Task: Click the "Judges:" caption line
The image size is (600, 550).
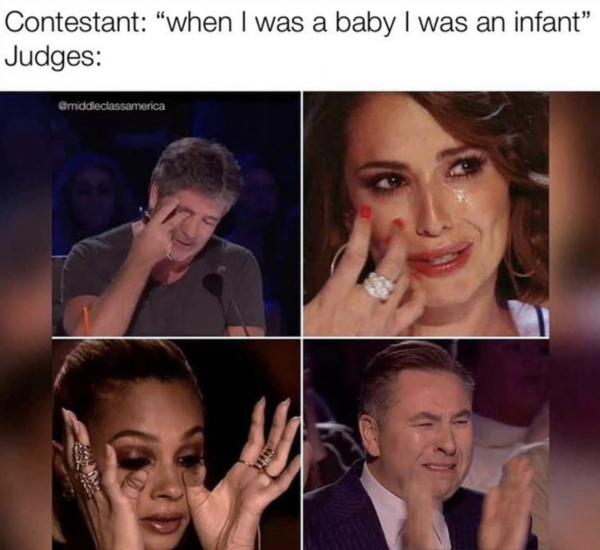Action: pyautogui.click(x=53, y=57)
